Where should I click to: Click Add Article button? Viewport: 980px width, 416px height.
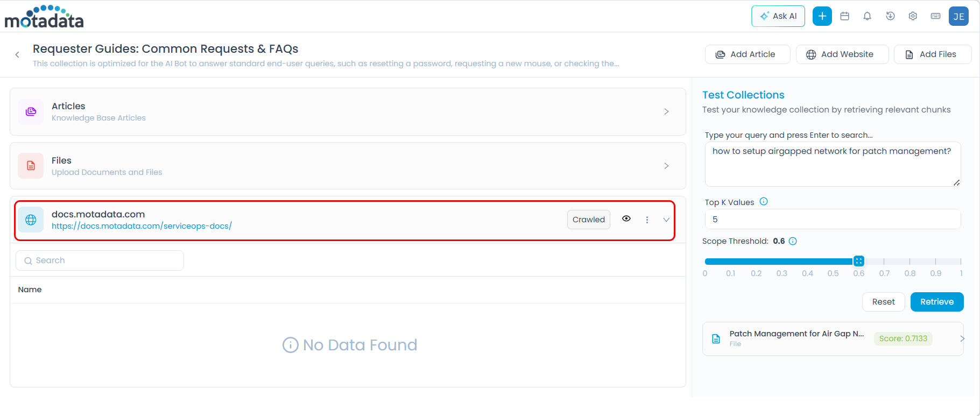[x=747, y=54]
